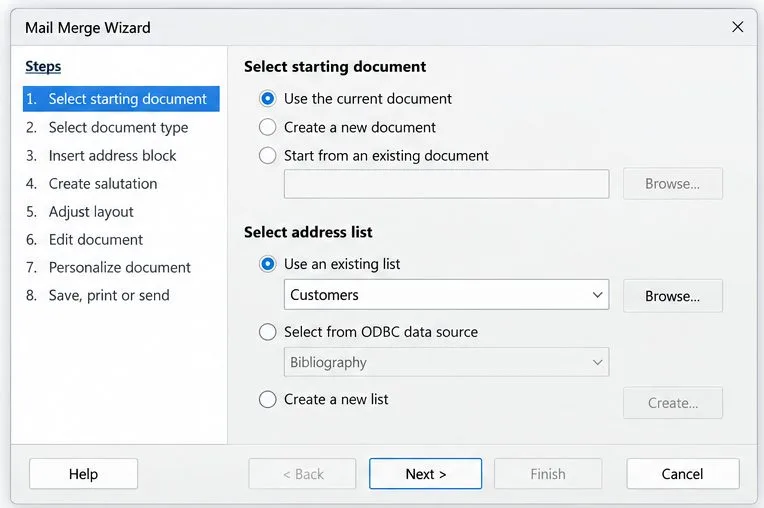Cancel the Mail Merge Wizard

pos(683,474)
